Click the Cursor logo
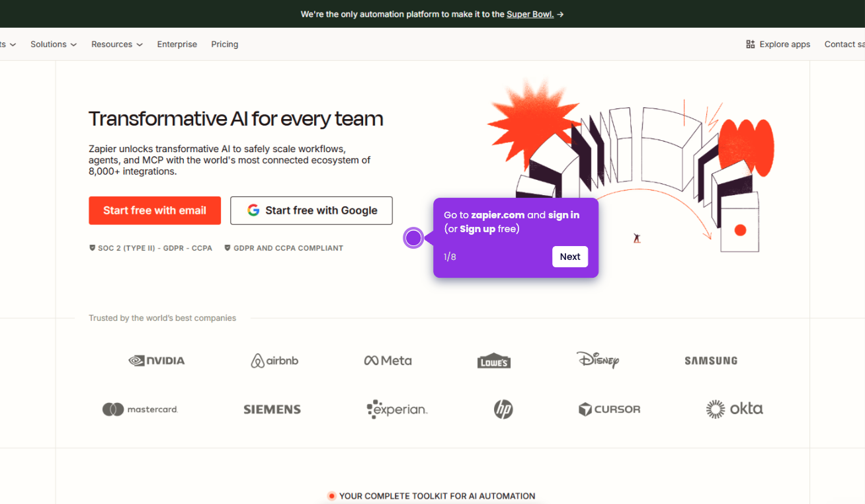 [x=609, y=409]
